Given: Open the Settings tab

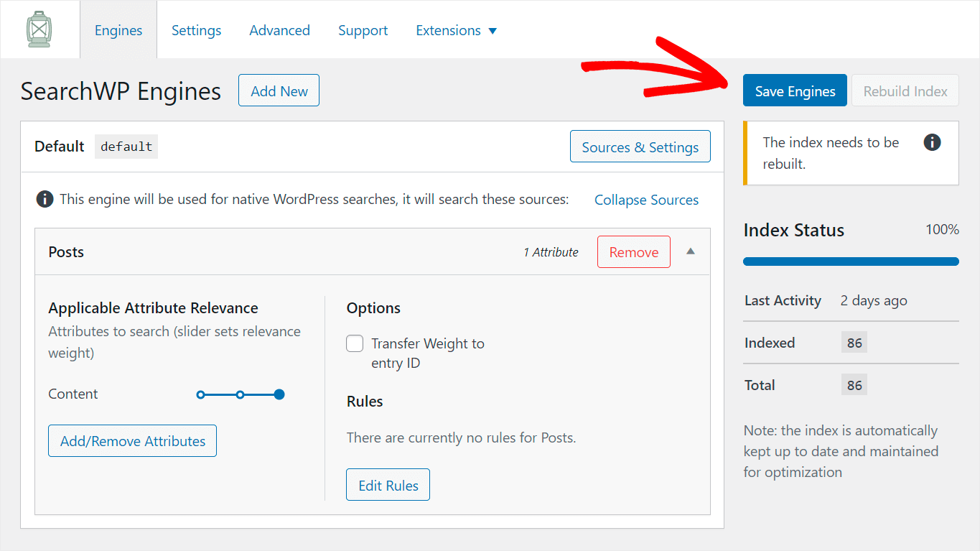Looking at the screenshot, I should (196, 30).
